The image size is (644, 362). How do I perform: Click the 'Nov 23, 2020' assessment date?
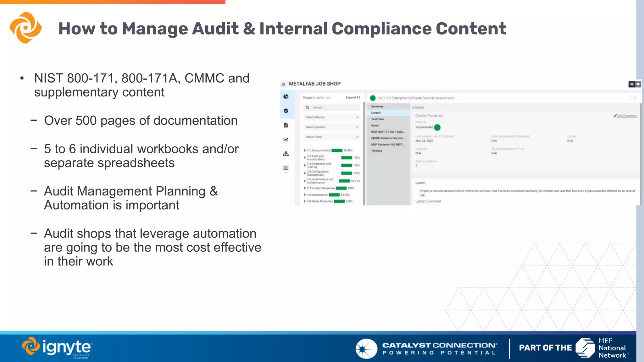pyautogui.click(x=424, y=141)
